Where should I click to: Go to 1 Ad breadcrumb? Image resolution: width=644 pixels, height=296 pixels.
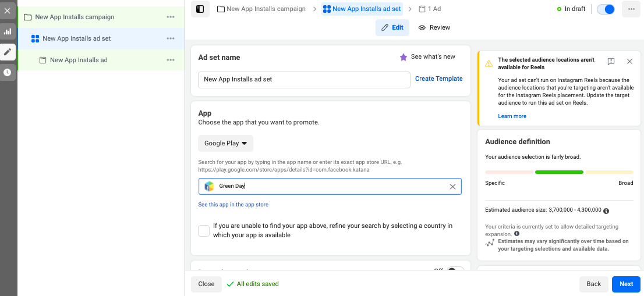430,9
